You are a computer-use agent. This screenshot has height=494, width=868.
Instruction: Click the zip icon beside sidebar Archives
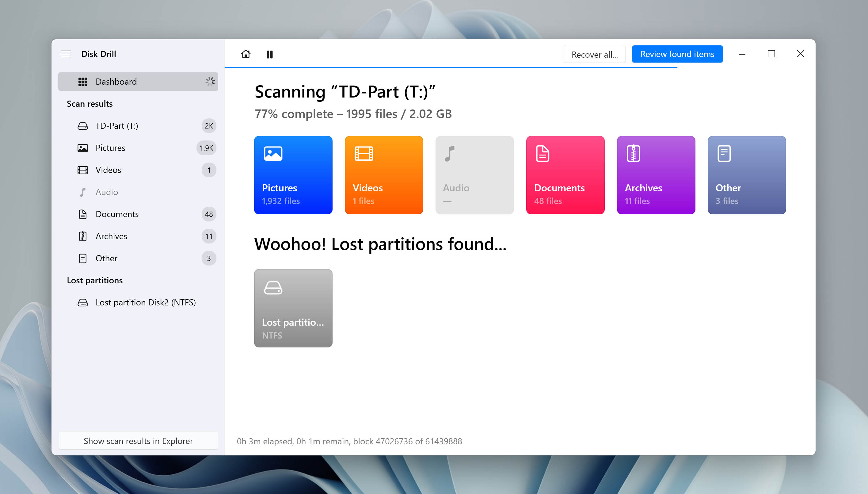click(83, 236)
